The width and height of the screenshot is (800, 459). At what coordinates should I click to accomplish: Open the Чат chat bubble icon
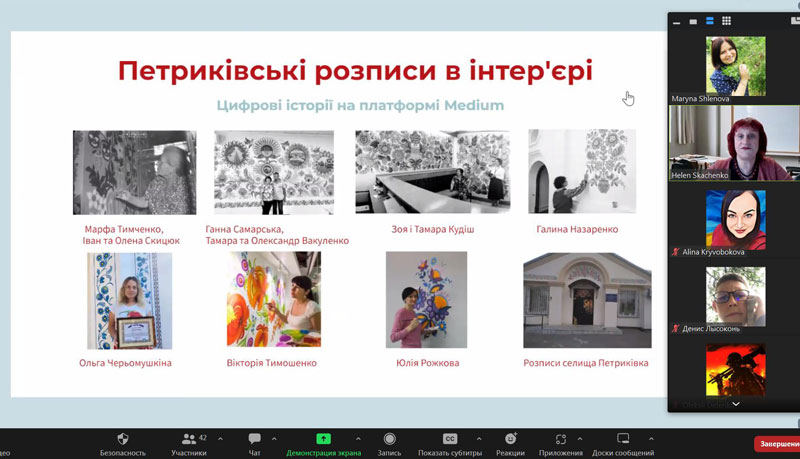254,439
